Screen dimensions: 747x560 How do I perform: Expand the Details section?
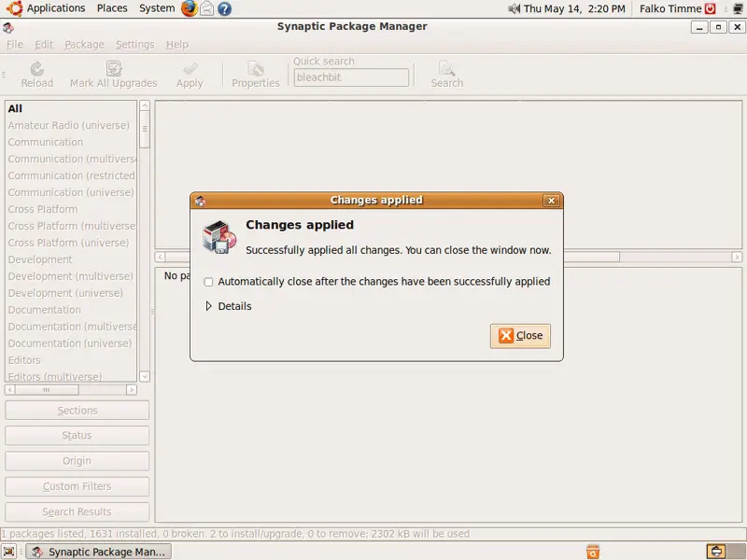click(208, 306)
